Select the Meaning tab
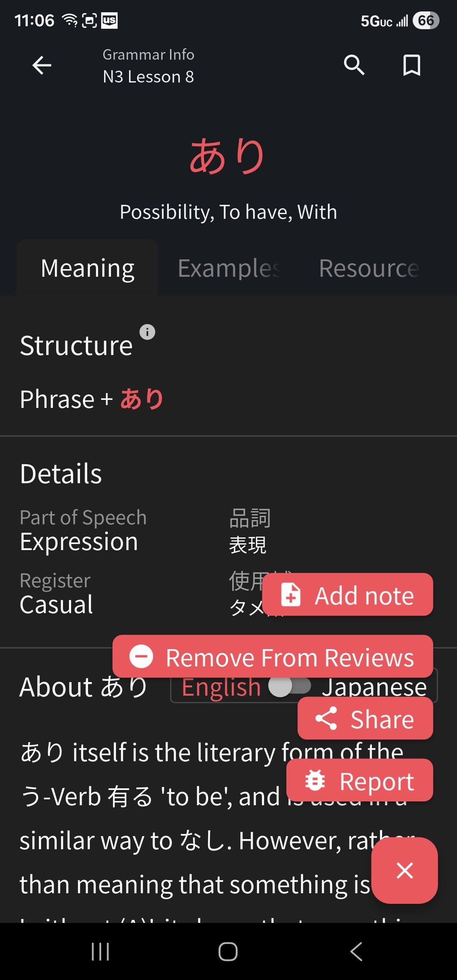457x980 pixels. pyautogui.click(x=88, y=268)
